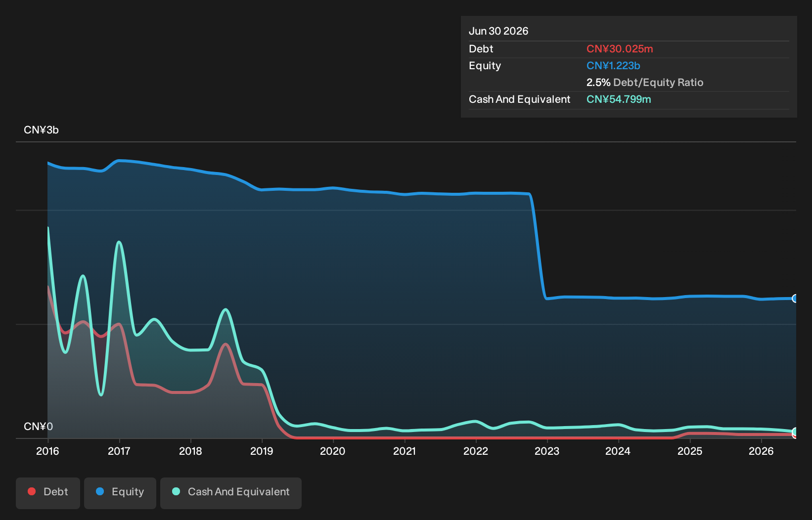Click the 2.5% Debt/Equity Ratio text

coord(645,83)
